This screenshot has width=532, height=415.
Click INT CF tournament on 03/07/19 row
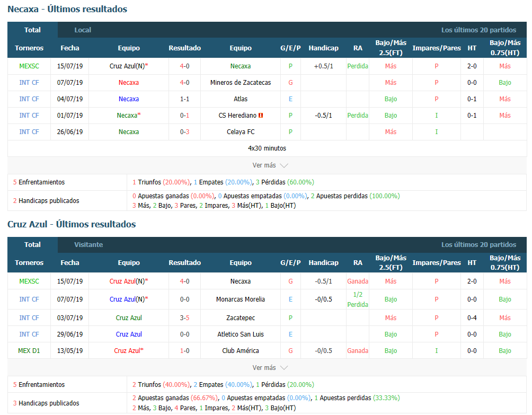29,318
